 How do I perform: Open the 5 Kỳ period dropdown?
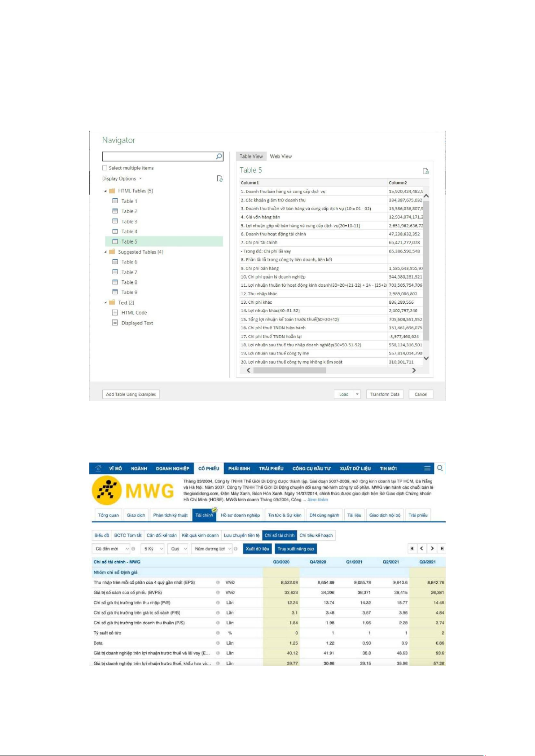click(153, 549)
